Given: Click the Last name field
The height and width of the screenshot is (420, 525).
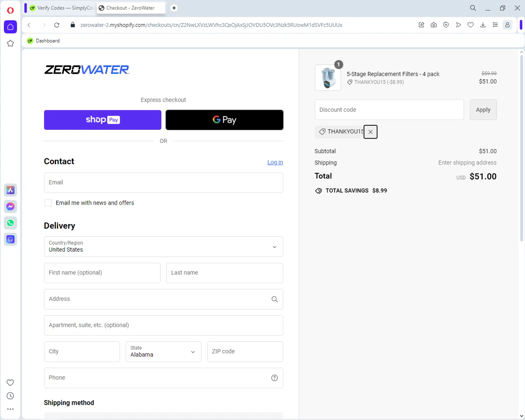Looking at the screenshot, I should [225, 273].
